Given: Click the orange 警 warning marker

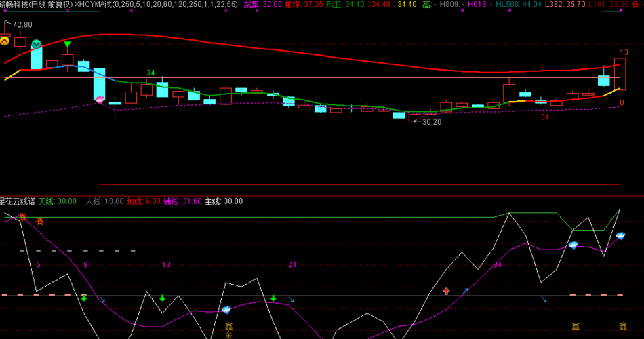Looking at the screenshot, I should [x=24, y=217].
